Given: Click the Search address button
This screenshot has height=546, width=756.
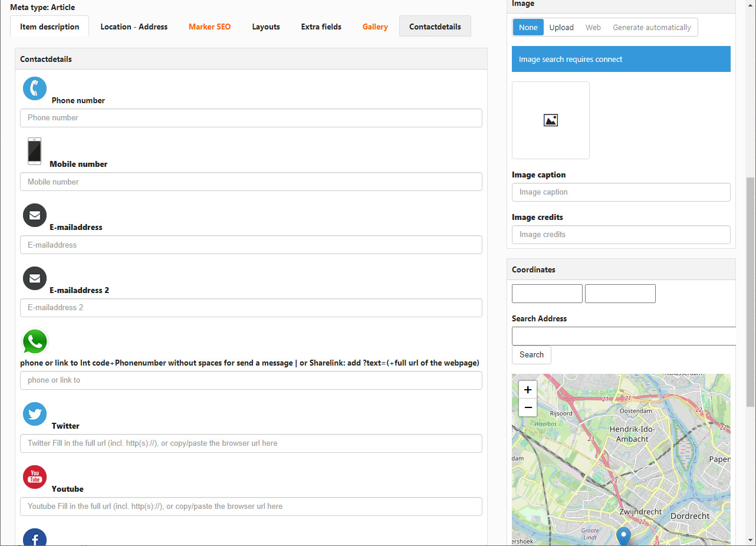Looking at the screenshot, I should 531,355.
